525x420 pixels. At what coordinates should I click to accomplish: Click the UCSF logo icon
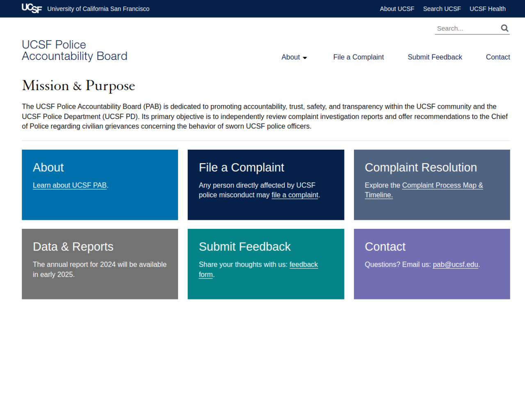coord(32,8)
